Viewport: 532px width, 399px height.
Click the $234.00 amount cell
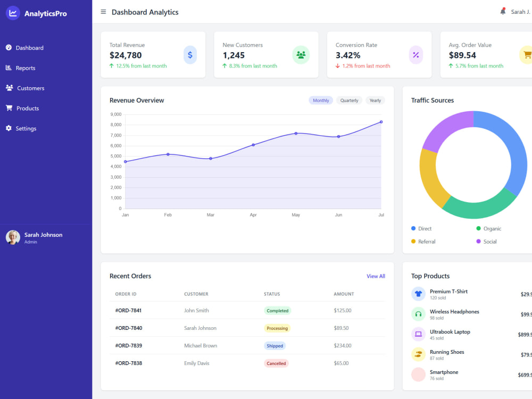pyautogui.click(x=343, y=346)
